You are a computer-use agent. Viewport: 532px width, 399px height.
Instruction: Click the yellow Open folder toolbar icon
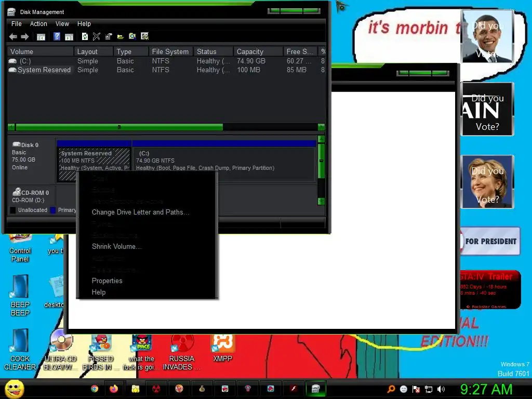120,37
